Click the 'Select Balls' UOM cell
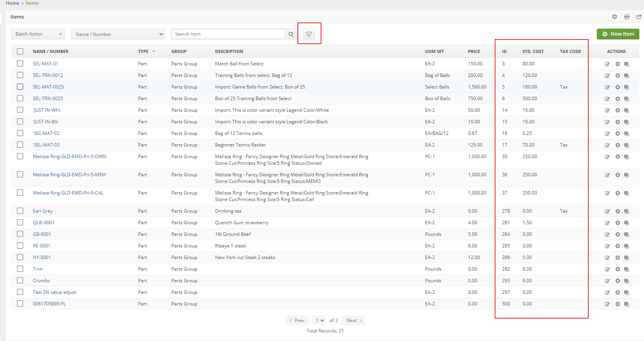 coord(437,87)
